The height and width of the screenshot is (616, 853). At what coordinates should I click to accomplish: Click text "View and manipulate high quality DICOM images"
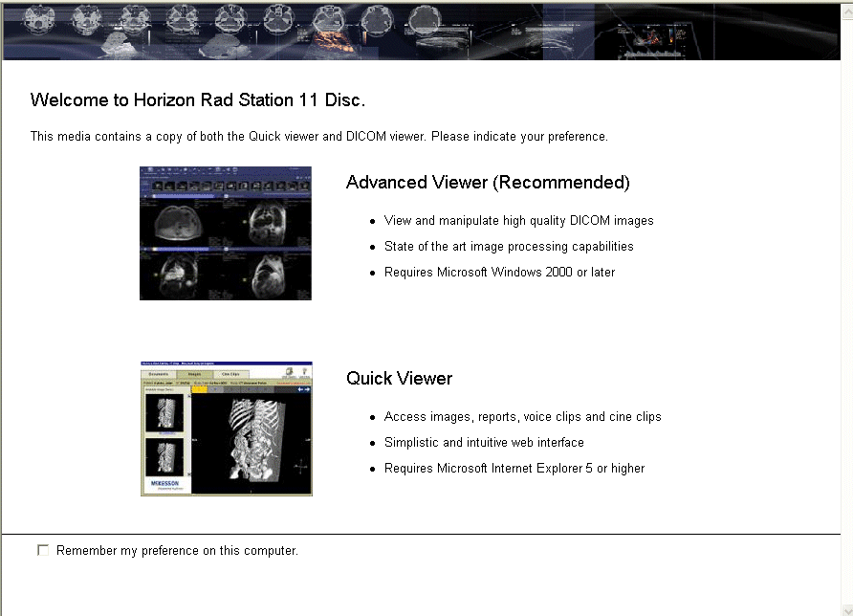(519, 220)
